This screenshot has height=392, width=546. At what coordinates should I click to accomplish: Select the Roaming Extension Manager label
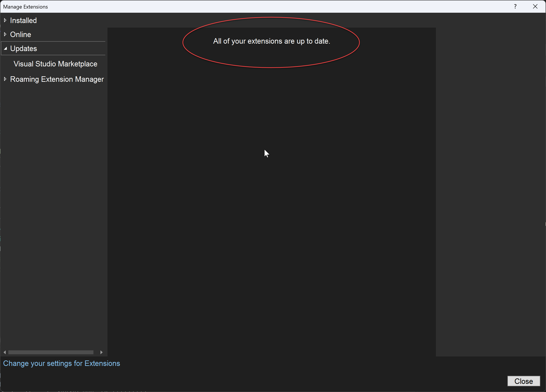pyautogui.click(x=57, y=79)
